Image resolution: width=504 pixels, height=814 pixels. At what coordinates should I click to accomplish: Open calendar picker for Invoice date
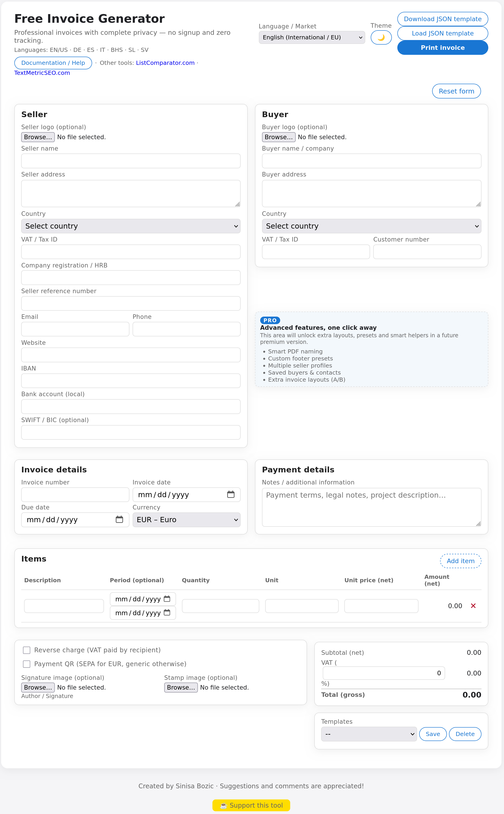point(231,494)
